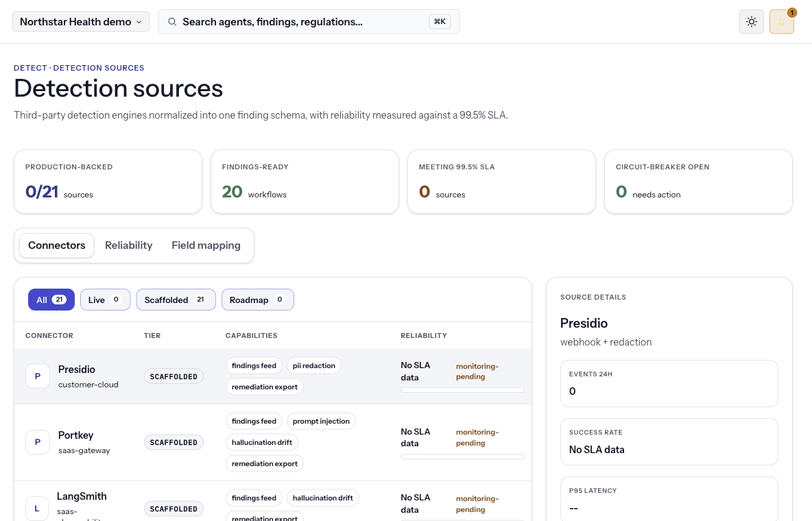Switch to the Reliability tab
This screenshot has height=521, width=812.
[x=128, y=245]
